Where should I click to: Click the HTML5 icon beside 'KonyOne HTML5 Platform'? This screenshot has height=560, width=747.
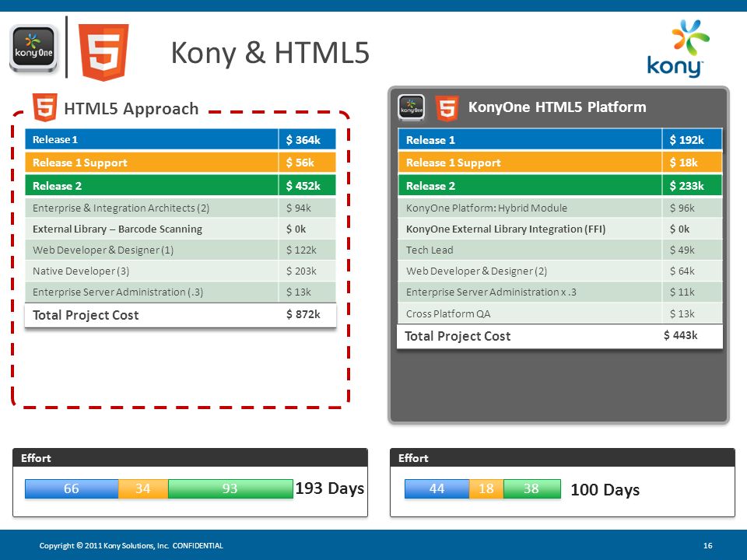click(x=447, y=108)
